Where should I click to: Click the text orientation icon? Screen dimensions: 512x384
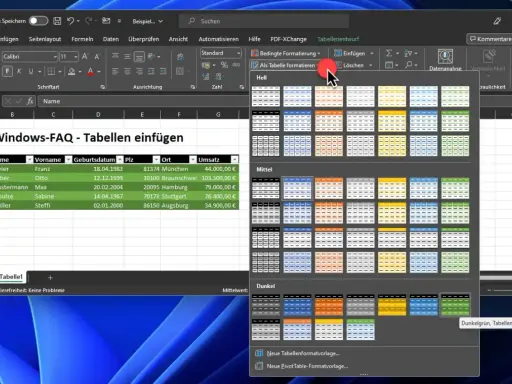pos(152,56)
